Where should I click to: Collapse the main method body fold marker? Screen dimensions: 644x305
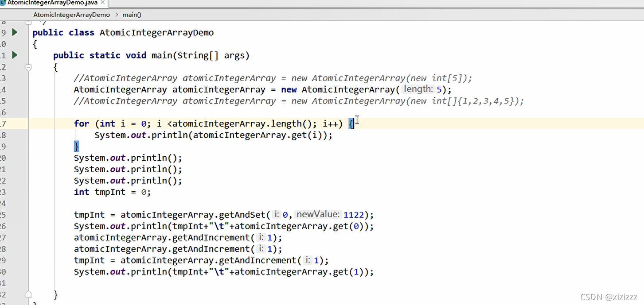(x=29, y=67)
